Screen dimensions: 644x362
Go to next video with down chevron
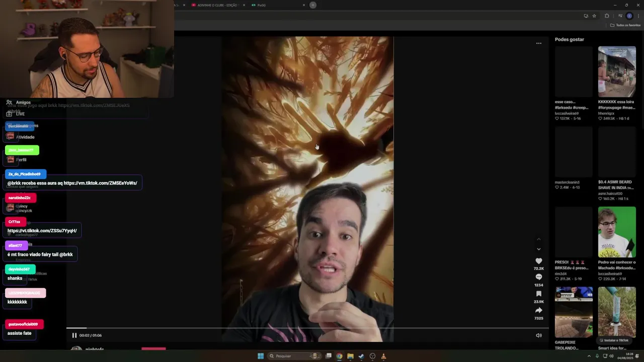[538, 249]
